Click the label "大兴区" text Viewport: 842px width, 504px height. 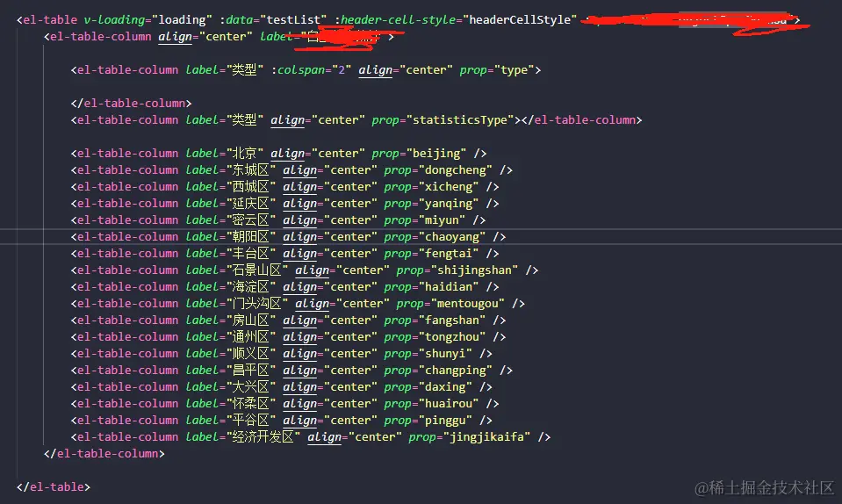251,386
